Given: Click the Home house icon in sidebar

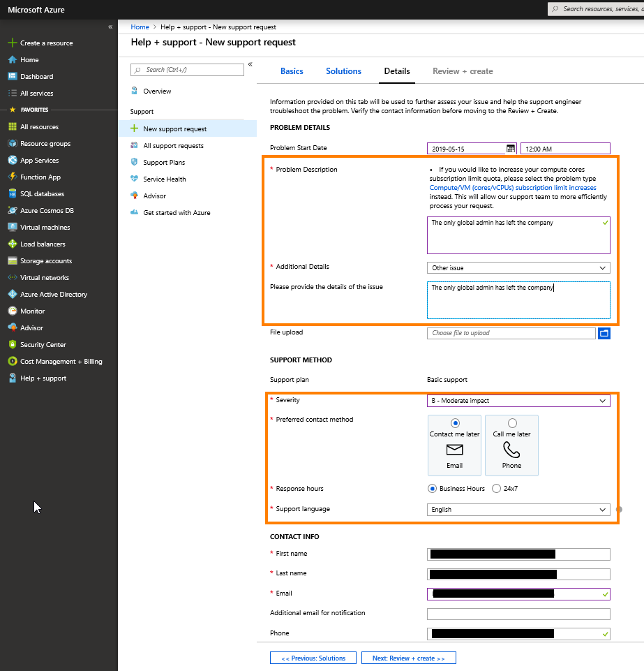Looking at the screenshot, I should [x=13, y=59].
